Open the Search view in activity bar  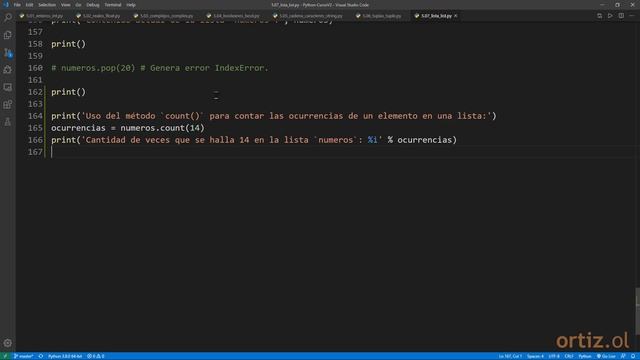click(8, 17)
